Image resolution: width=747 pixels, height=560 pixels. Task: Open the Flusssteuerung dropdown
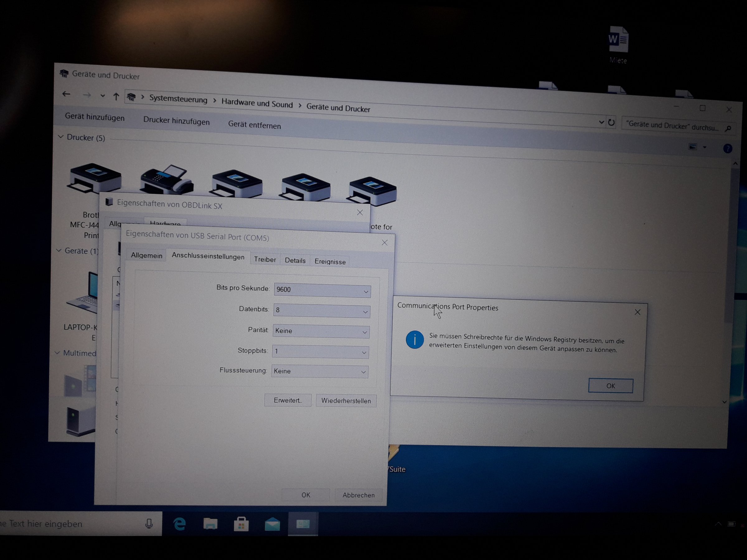click(x=319, y=371)
